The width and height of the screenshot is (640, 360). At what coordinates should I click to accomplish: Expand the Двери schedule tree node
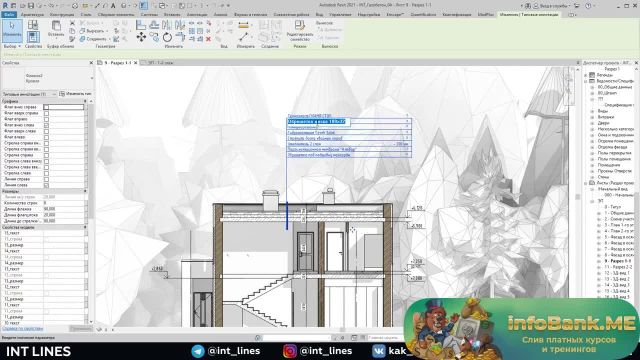point(592,123)
